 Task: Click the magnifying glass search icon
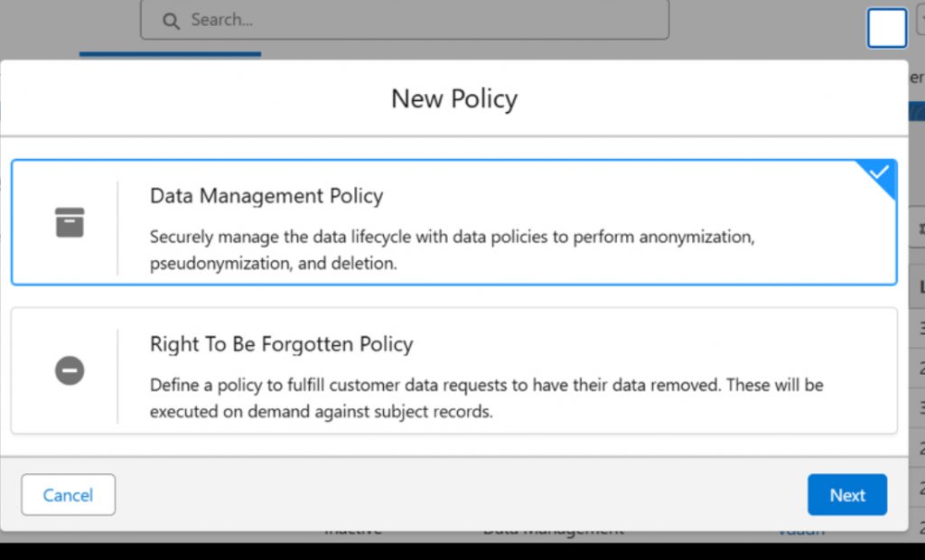coord(171,20)
